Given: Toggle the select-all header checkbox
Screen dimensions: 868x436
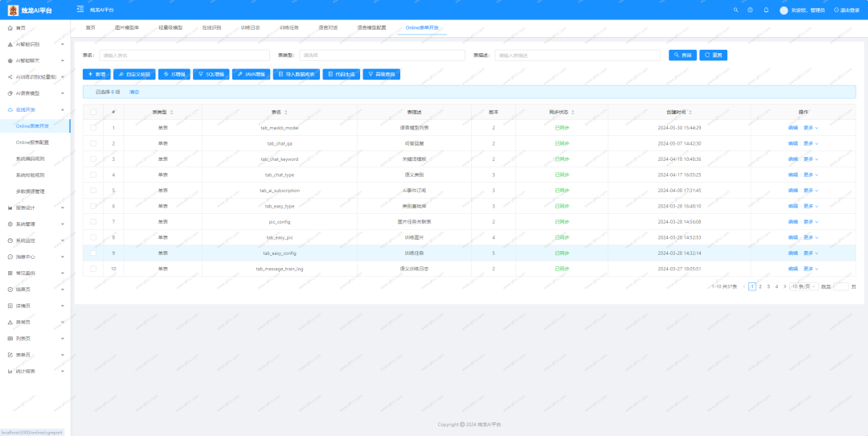Looking at the screenshot, I should [93, 112].
